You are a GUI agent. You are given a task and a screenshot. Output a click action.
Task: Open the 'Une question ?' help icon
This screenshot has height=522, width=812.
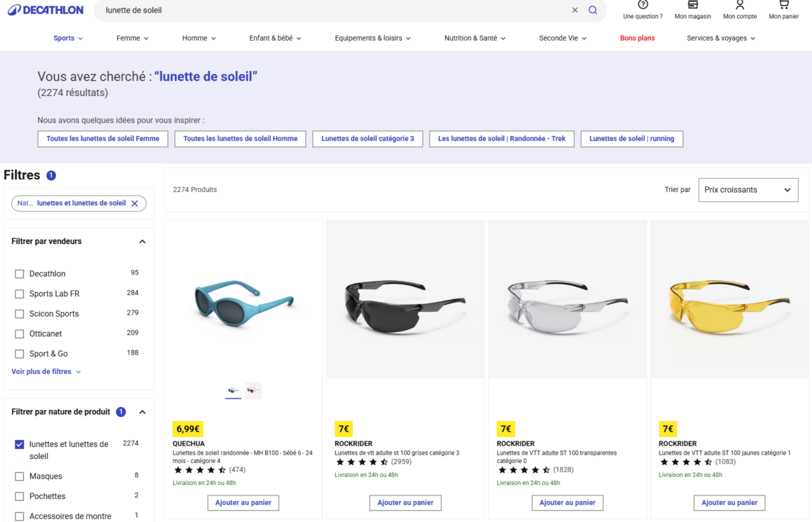643,6
